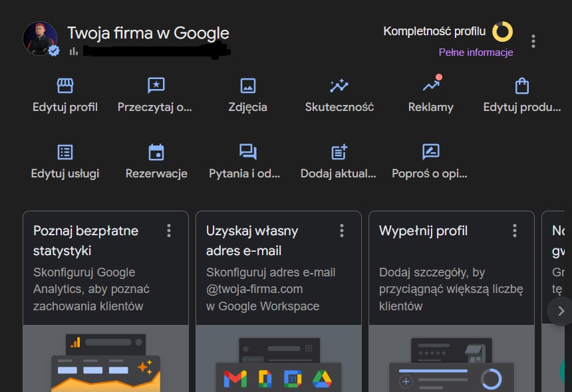
Task: Click the Pełne informacje link
Action: pos(476,52)
